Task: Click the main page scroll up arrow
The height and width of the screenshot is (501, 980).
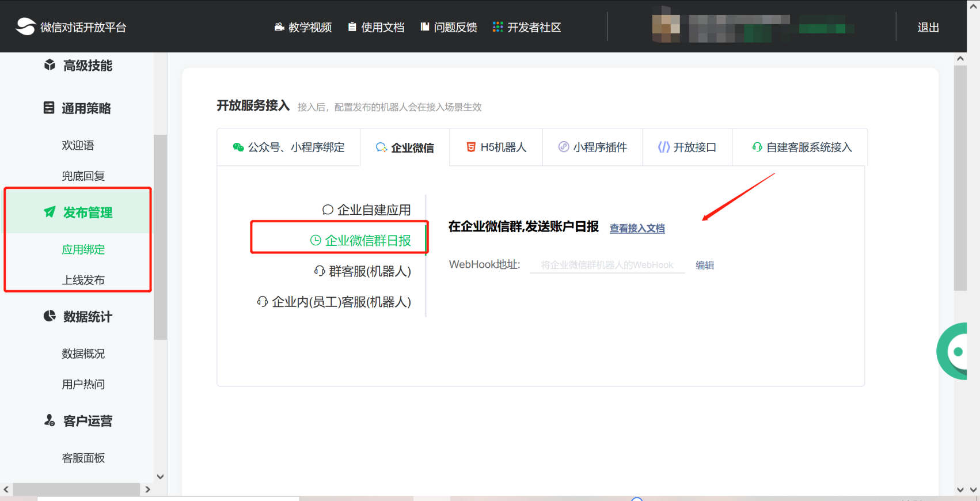Action: coord(960,59)
